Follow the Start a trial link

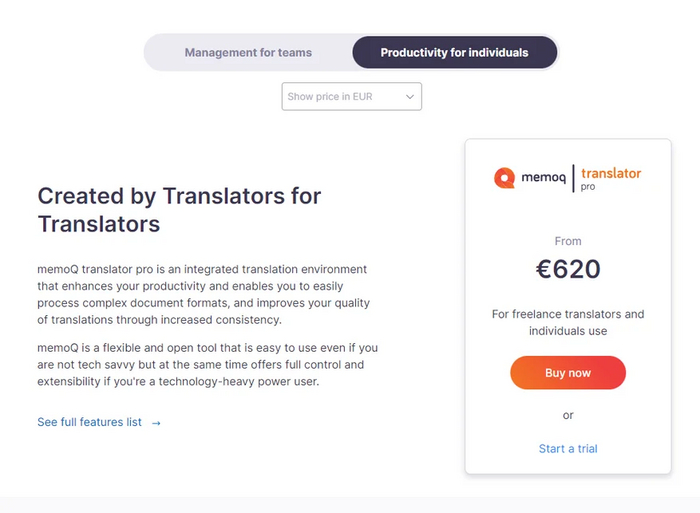point(568,448)
